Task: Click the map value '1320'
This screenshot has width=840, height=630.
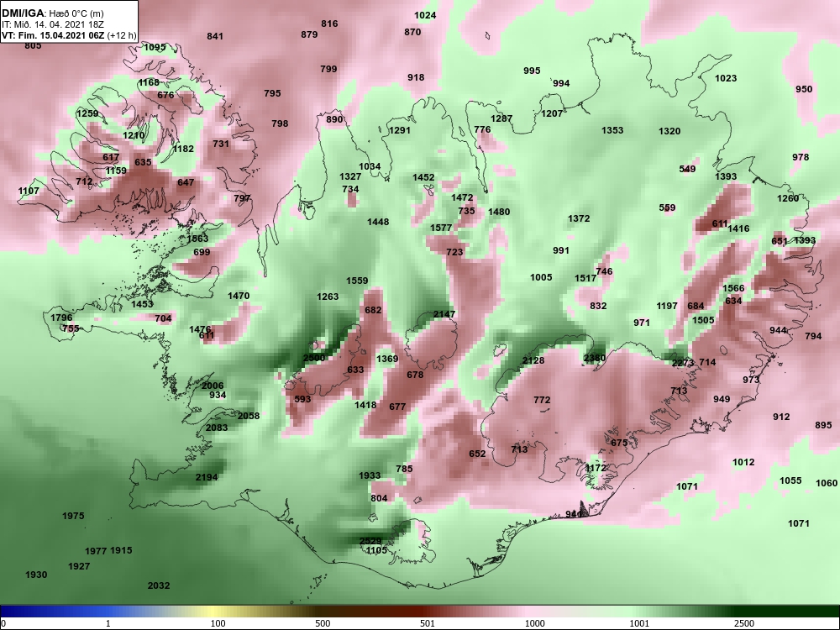Action: (x=669, y=131)
